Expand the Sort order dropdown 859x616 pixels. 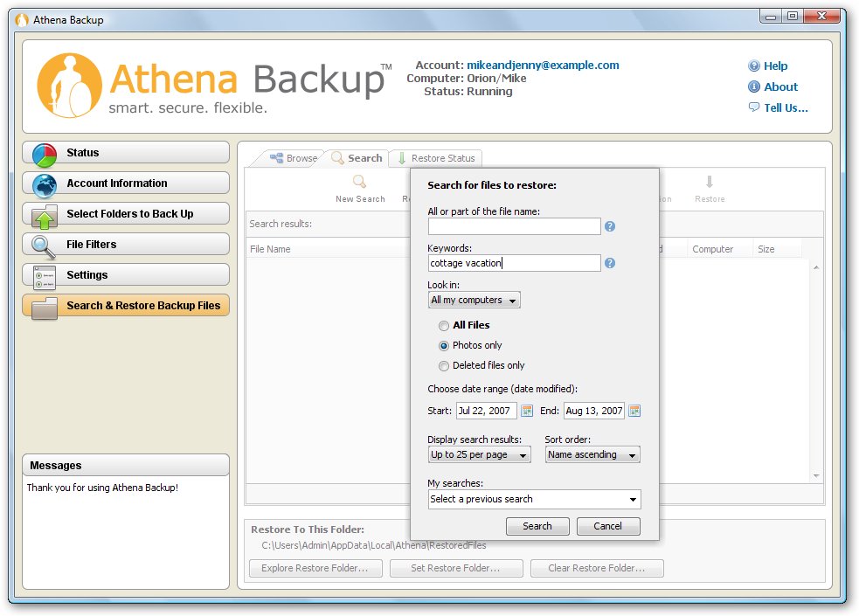click(592, 454)
